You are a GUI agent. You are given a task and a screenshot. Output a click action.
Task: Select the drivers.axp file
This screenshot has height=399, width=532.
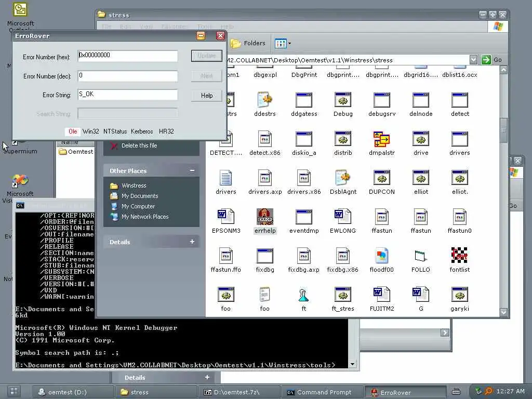coord(265,178)
